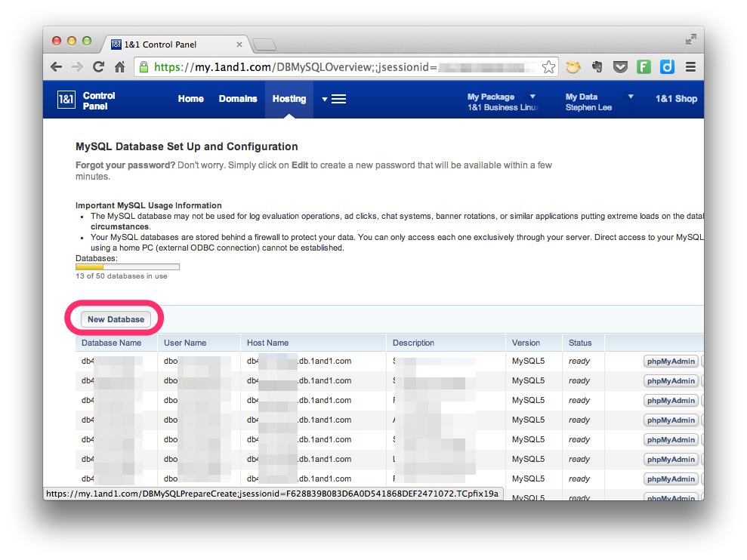Toggle fullscreen with the window expand arrows
Image resolution: width=747 pixels, height=560 pixels.
(x=691, y=39)
